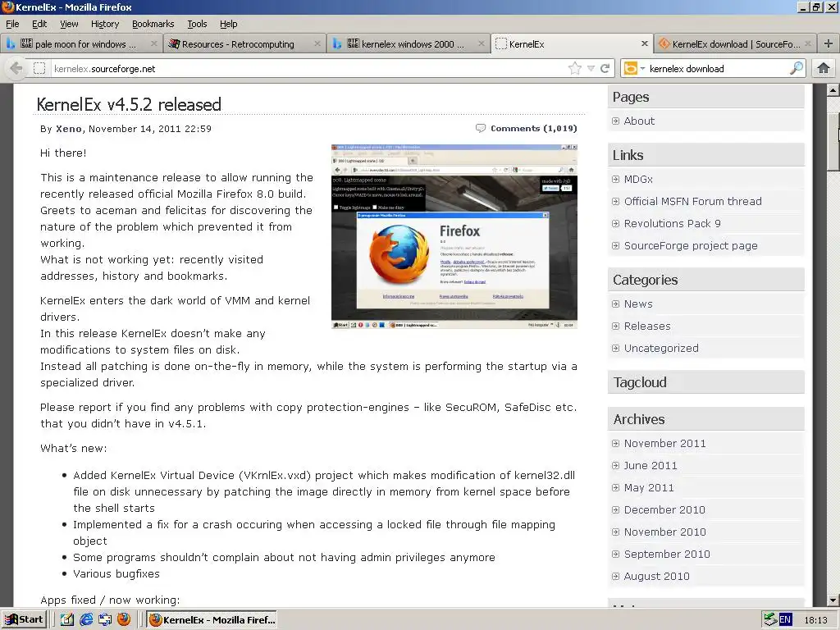Enlarge the Firefox screenshot thumbnail

[454, 236]
